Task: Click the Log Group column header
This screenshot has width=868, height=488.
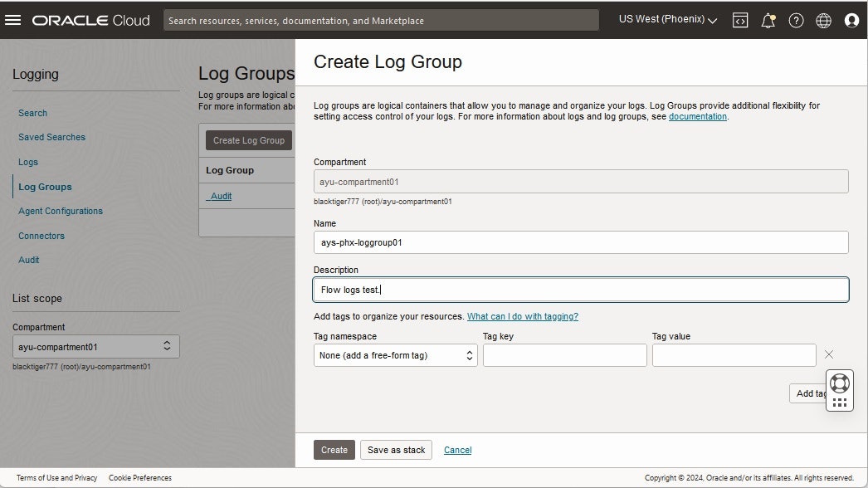Action: pos(230,171)
